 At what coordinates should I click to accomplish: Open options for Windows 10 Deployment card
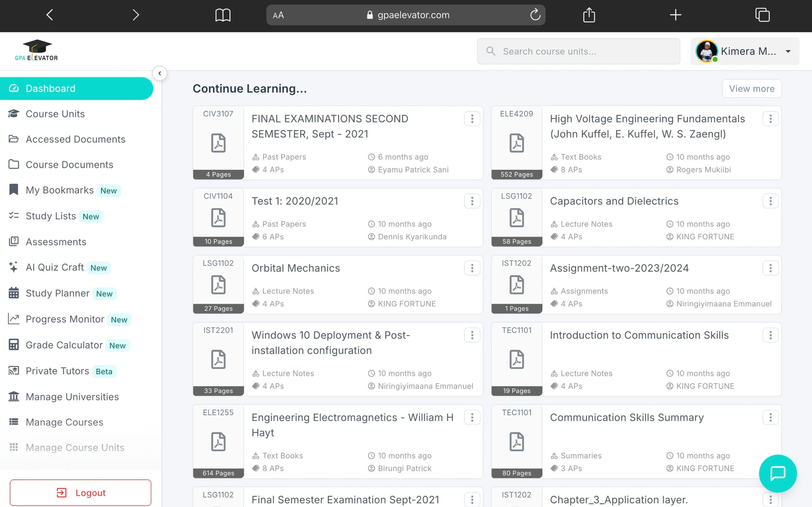[472, 335]
